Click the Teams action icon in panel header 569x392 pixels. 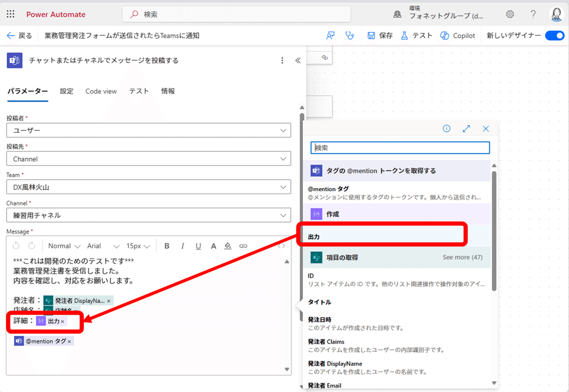(x=15, y=60)
